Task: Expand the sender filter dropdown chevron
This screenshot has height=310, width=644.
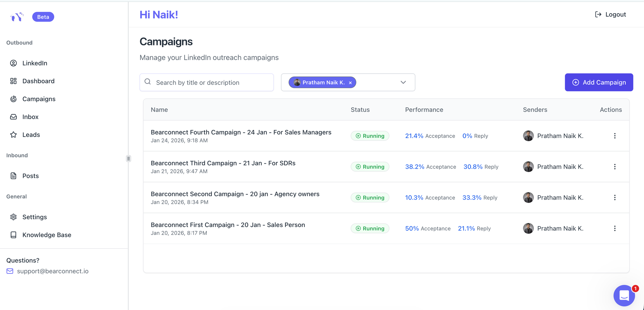Action: (x=403, y=82)
